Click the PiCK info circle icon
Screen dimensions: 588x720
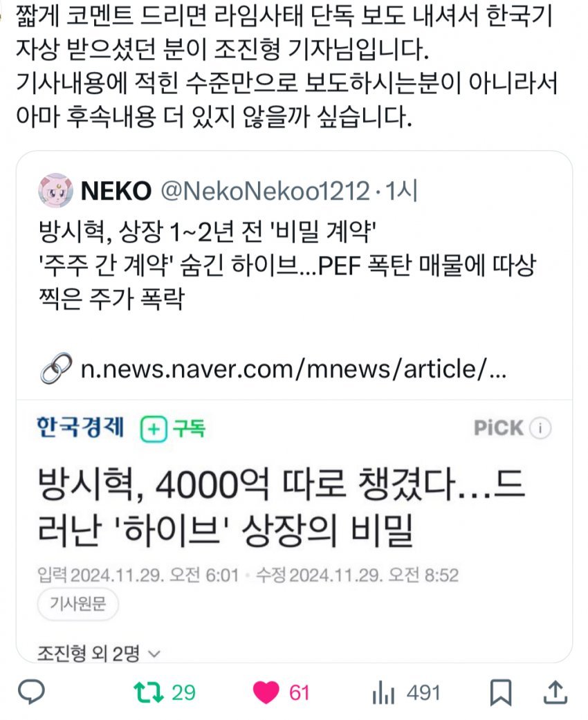point(540,428)
